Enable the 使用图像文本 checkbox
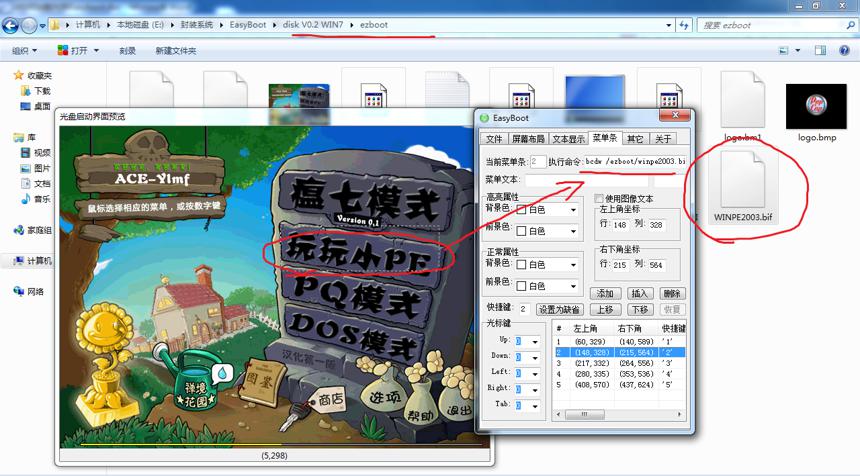Screen dimensions: 860x476 coord(599,199)
